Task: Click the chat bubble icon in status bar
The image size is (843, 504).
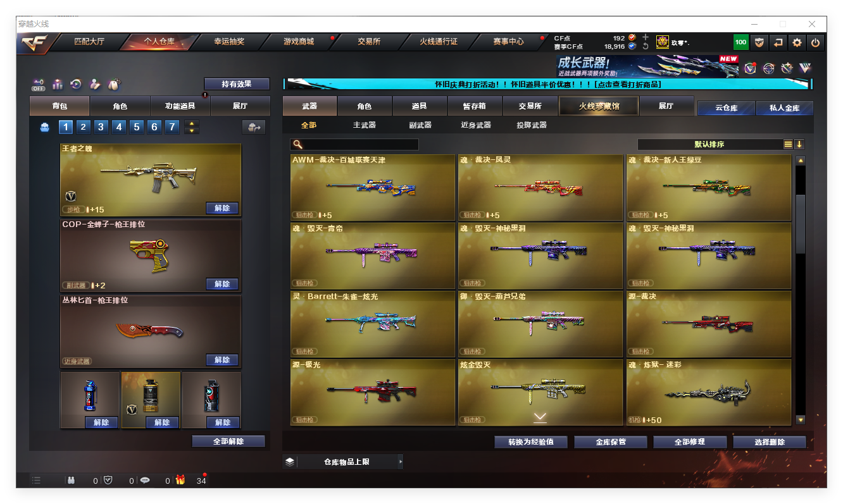Action: click(145, 480)
